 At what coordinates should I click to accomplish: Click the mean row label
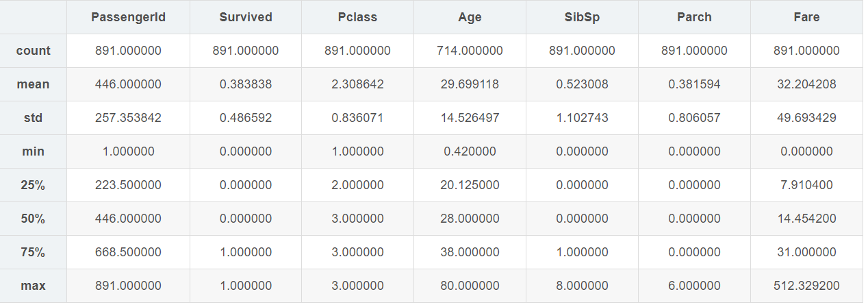(x=34, y=84)
